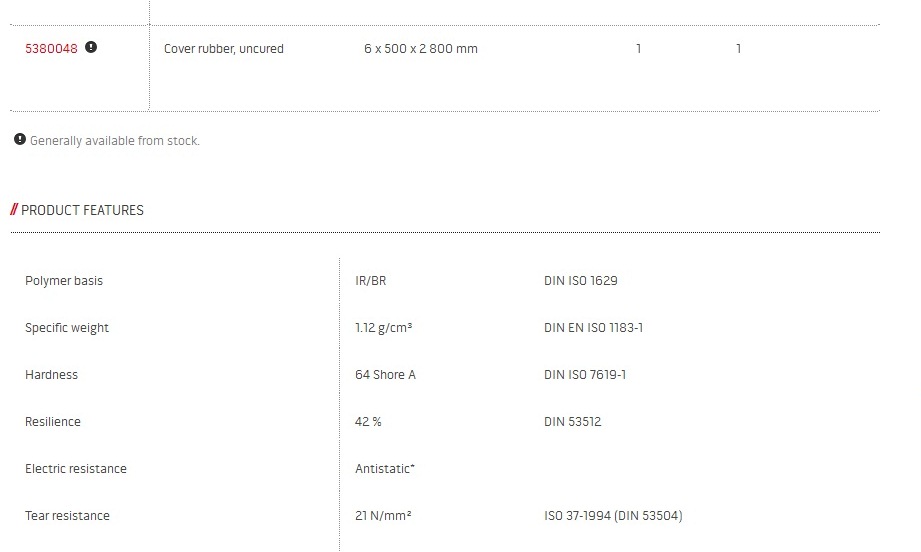Select the Polymer basis row label
The image size is (921, 552).
pos(64,281)
